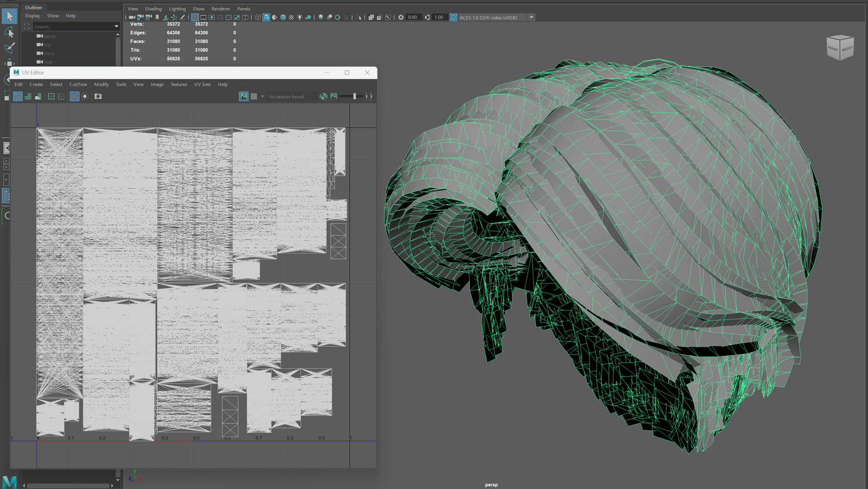This screenshot has height=489, width=868.
Task: Adjust the UV Editor image dim slider
Action: 354,97
